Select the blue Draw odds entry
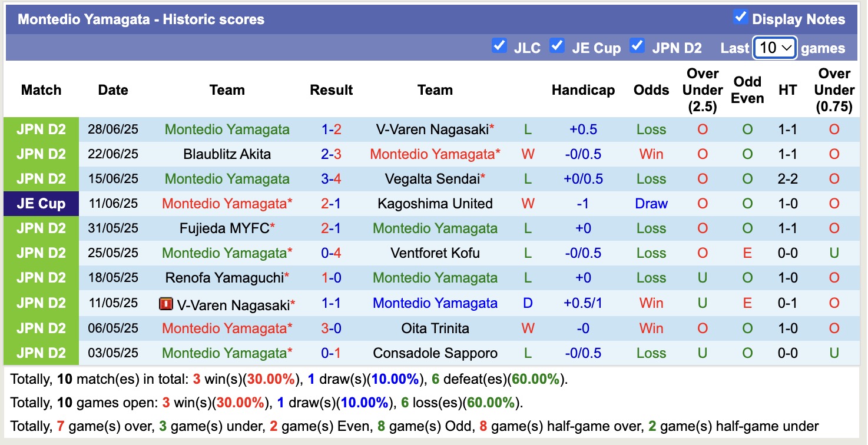 tap(651, 203)
